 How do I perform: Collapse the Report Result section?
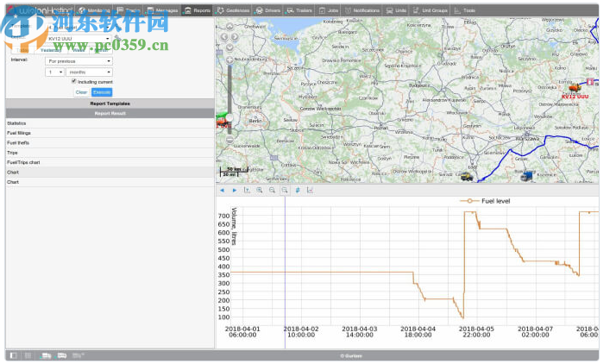coord(110,114)
